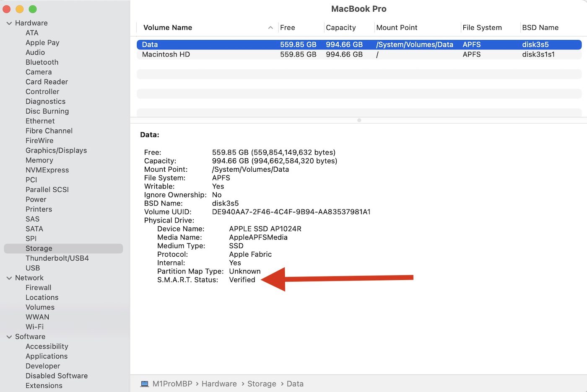Collapse the Software section chevron
Screen dimensions: 587x392
coord(9,337)
